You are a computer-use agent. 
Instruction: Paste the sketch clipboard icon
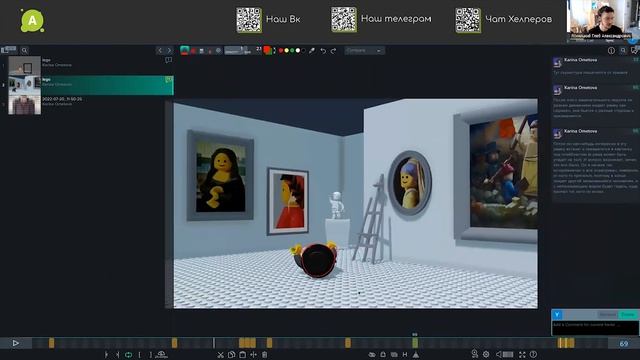tap(242, 355)
